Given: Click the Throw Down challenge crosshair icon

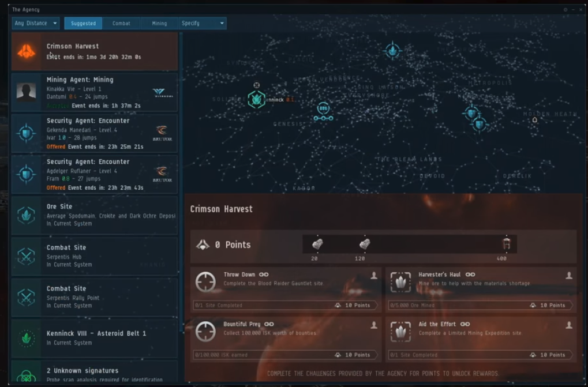Looking at the screenshot, I should pyautogui.click(x=205, y=281).
